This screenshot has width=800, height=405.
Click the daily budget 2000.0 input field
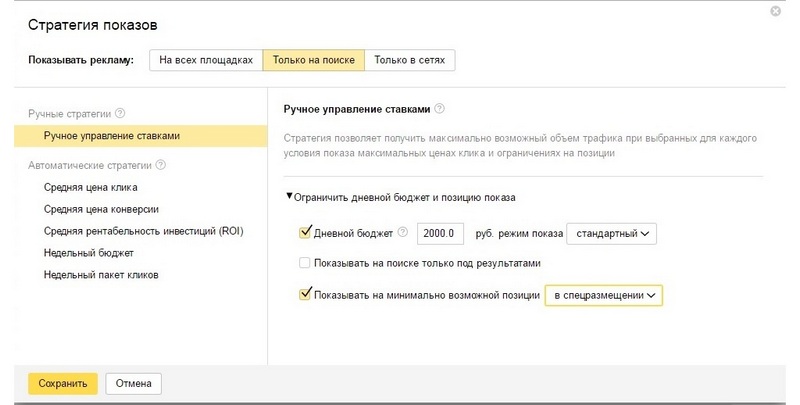click(440, 234)
